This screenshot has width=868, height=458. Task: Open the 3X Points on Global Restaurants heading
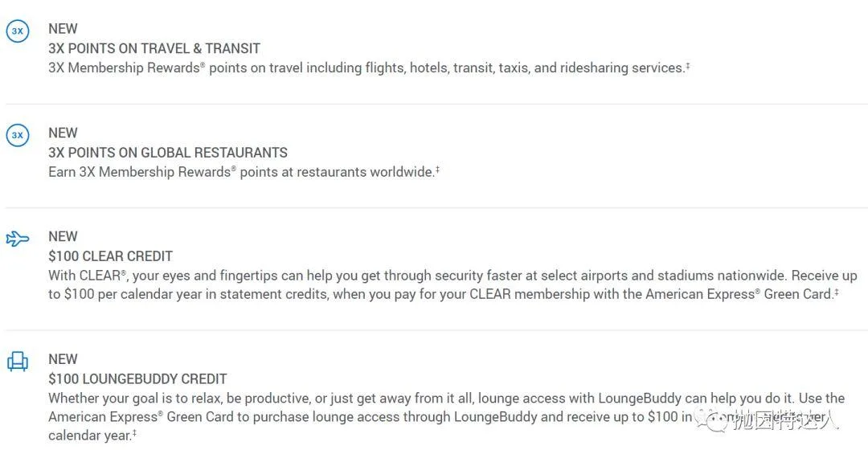point(168,152)
